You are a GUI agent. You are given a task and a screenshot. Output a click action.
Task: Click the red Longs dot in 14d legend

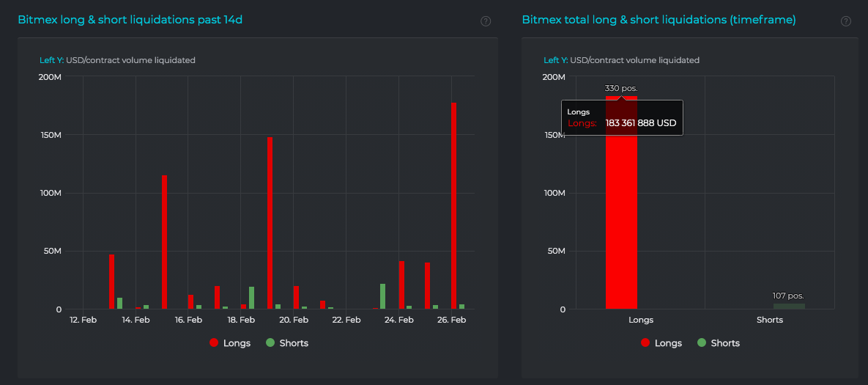tap(214, 343)
